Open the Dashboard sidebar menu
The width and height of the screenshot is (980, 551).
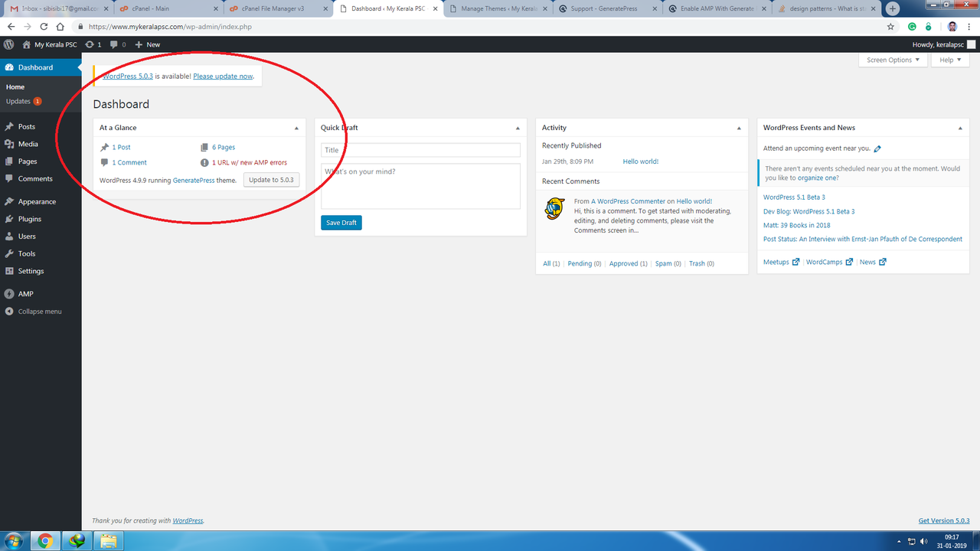click(41, 67)
